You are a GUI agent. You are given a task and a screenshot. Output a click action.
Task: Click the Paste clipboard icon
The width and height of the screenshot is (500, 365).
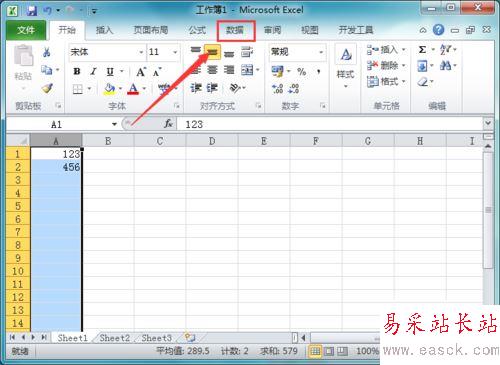click(23, 56)
